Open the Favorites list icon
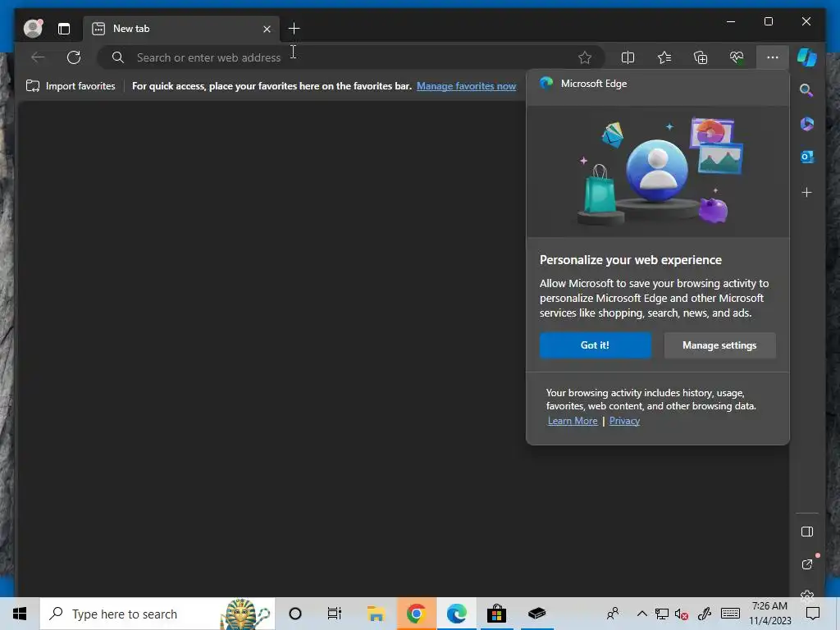This screenshot has width=840, height=630. click(664, 57)
